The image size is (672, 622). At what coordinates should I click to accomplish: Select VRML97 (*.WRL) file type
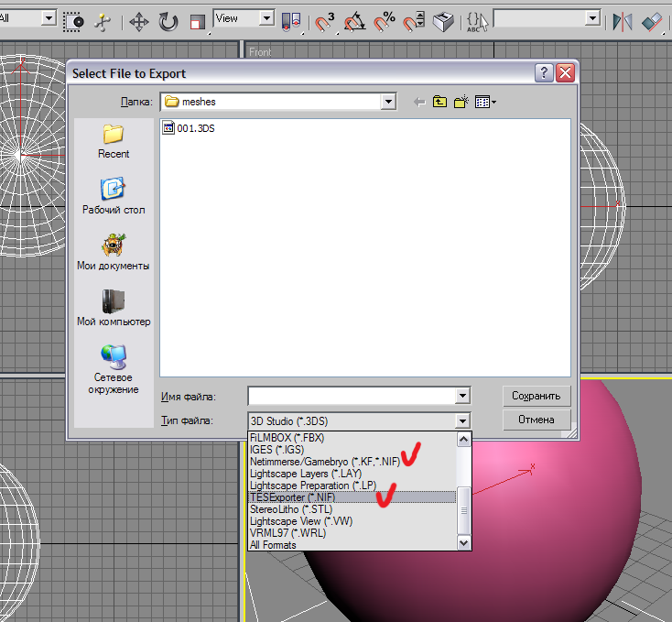point(352,533)
